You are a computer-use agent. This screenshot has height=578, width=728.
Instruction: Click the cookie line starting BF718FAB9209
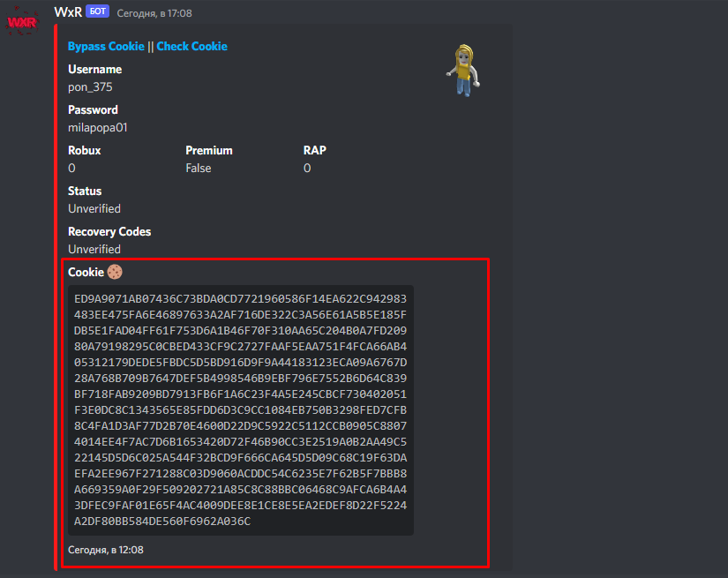click(240, 394)
